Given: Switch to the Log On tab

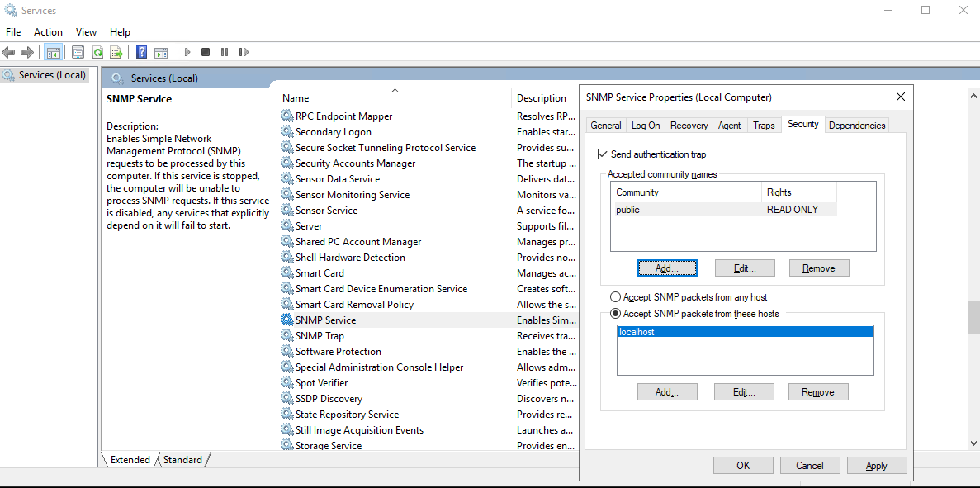Looking at the screenshot, I should coord(646,125).
